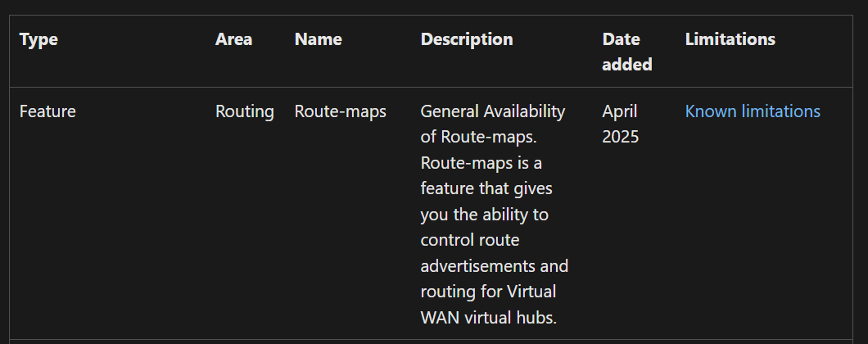868x344 pixels.
Task: Click the text control route in the description
Action: click(469, 241)
